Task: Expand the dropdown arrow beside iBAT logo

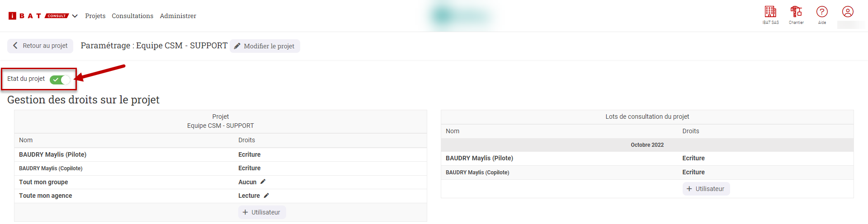Action: pyautogui.click(x=75, y=16)
